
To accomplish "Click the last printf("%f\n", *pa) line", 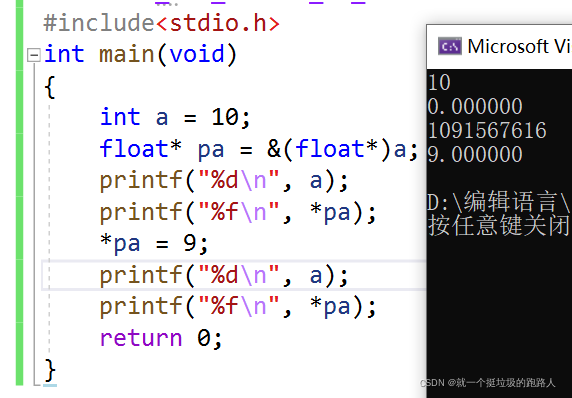I will click(238, 307).
